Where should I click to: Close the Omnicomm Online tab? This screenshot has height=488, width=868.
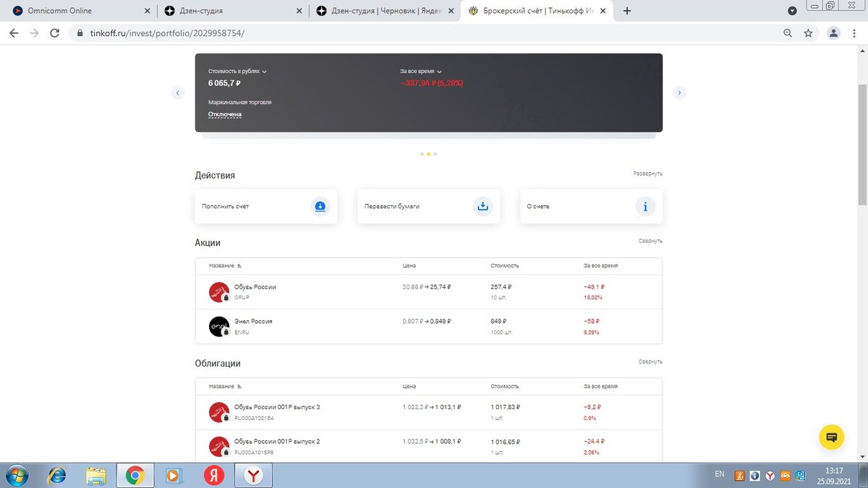coord(148,11)
